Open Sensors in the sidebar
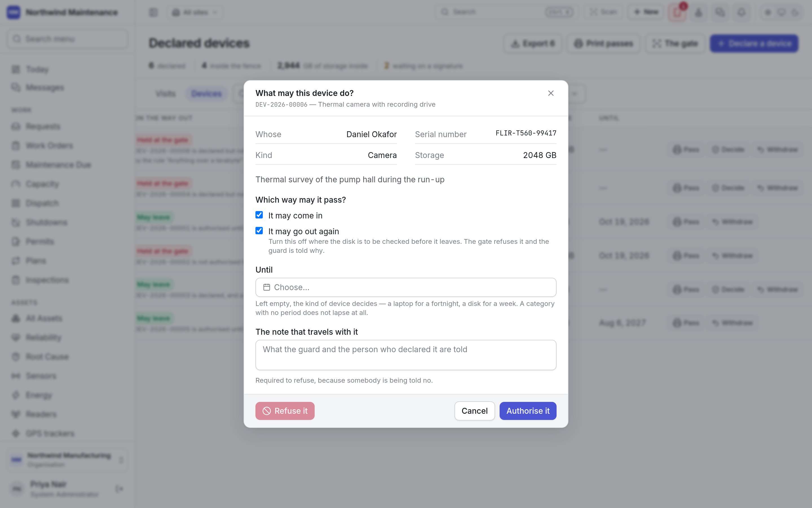The height and width of the screenshot is (508, 812). point(67,376)
